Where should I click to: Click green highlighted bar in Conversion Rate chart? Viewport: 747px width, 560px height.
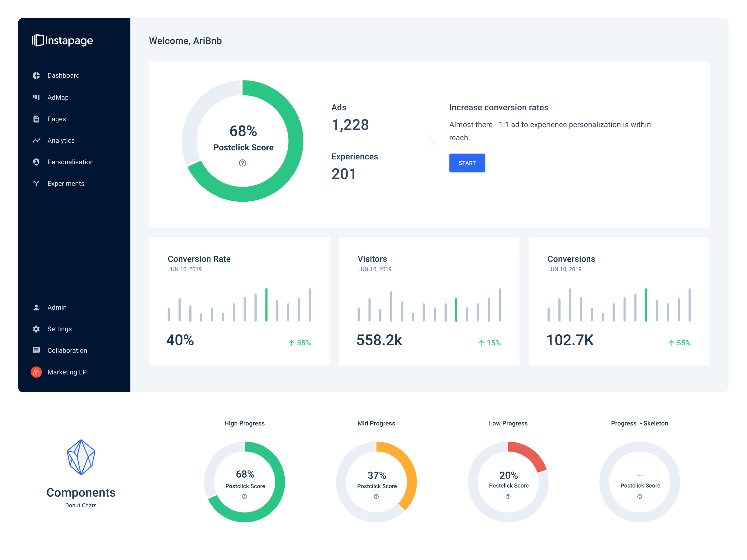coord(266,305)
